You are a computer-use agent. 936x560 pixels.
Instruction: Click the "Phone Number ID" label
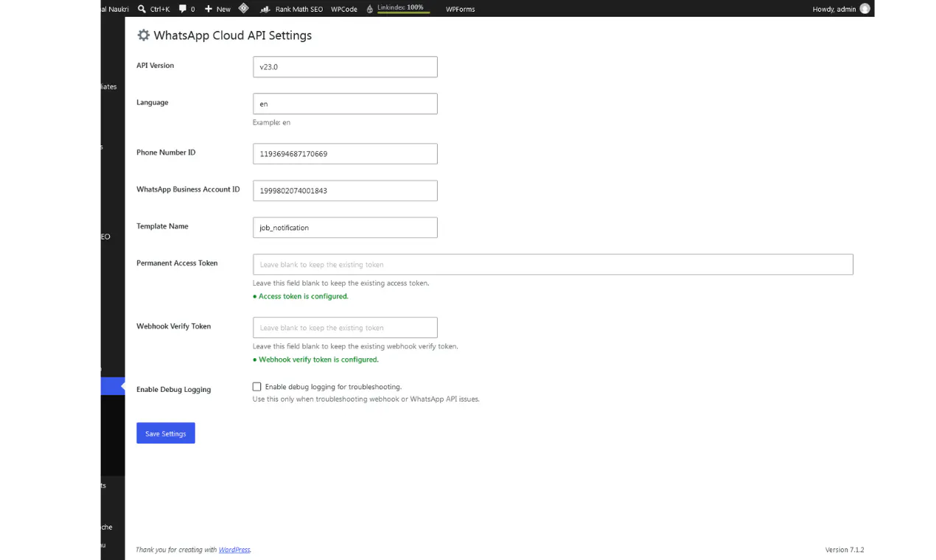166,153
